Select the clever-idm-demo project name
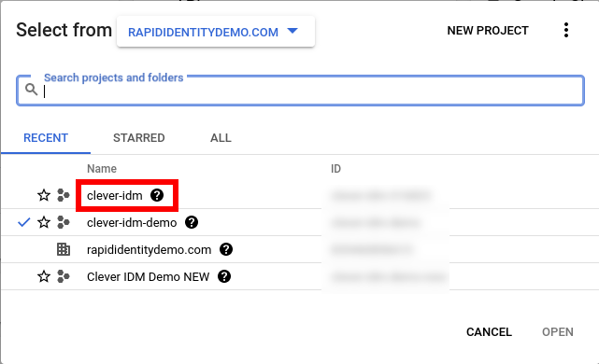Viewport: 599px width, 364px height. pyautogui.click(x=132, y=222)
